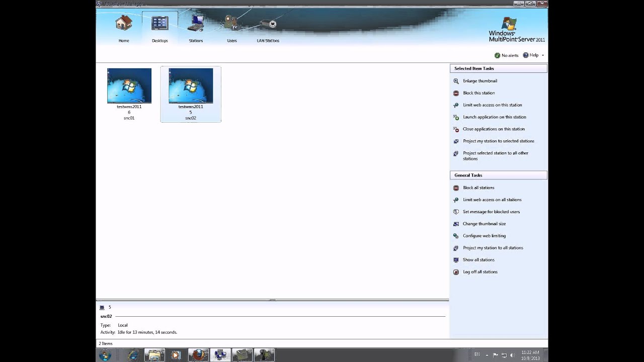
Task: Go to the Users tab
Action: [231, 28]
